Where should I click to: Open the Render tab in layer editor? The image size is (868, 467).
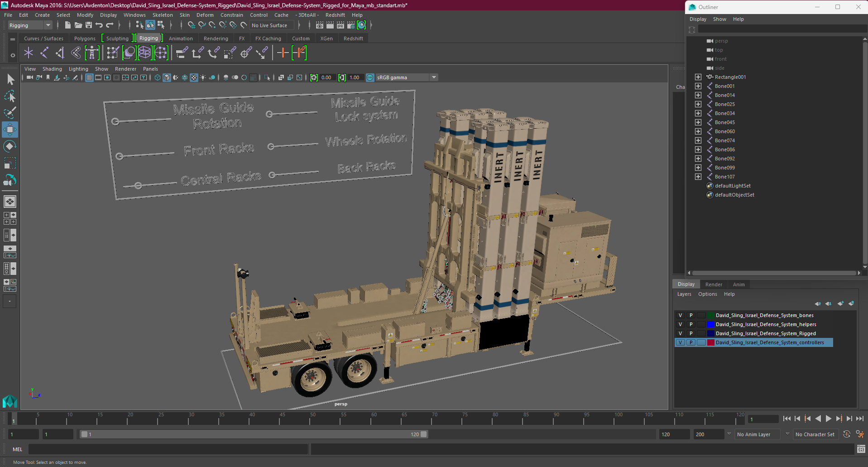714,284
